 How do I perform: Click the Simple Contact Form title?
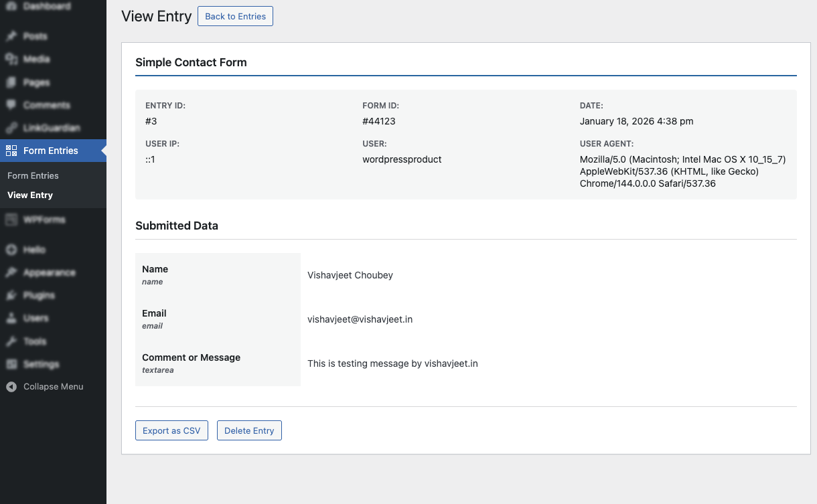pyautogui.click(x=191, y=62)
